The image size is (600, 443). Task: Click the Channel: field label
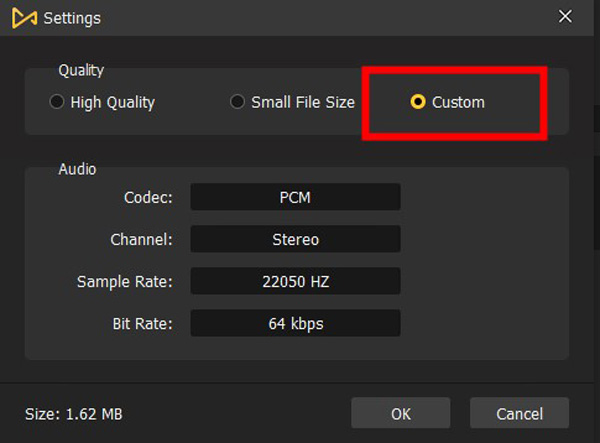coord(142,239)
